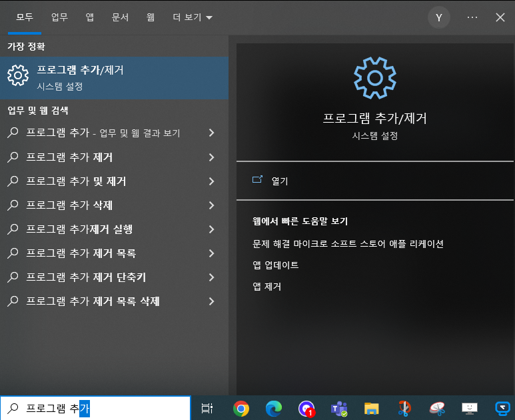The width and height of the screenshot is (515, 420).
Task: Expand chevron for 프로그램 추가제거 실행 row
Action: [x=211, y=229]
